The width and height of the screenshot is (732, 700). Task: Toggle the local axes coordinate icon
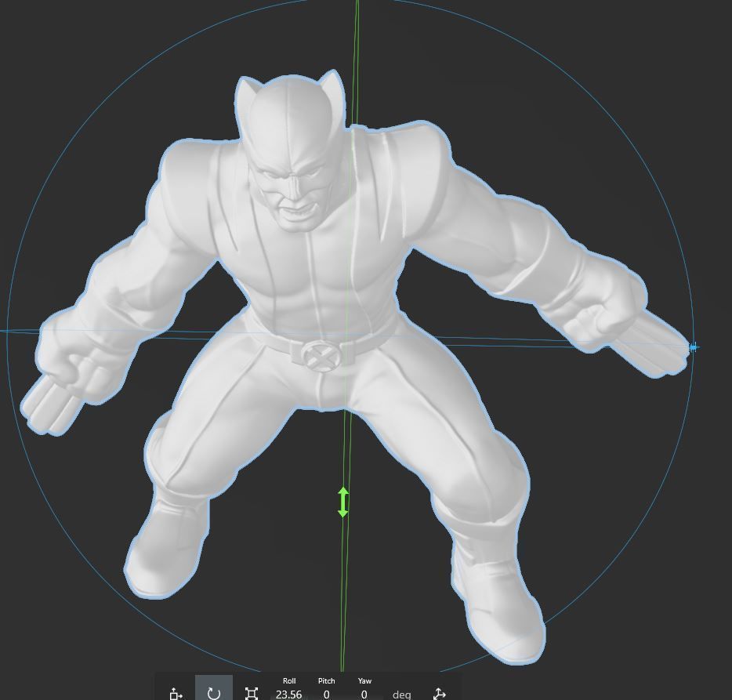tap(440, 694)
